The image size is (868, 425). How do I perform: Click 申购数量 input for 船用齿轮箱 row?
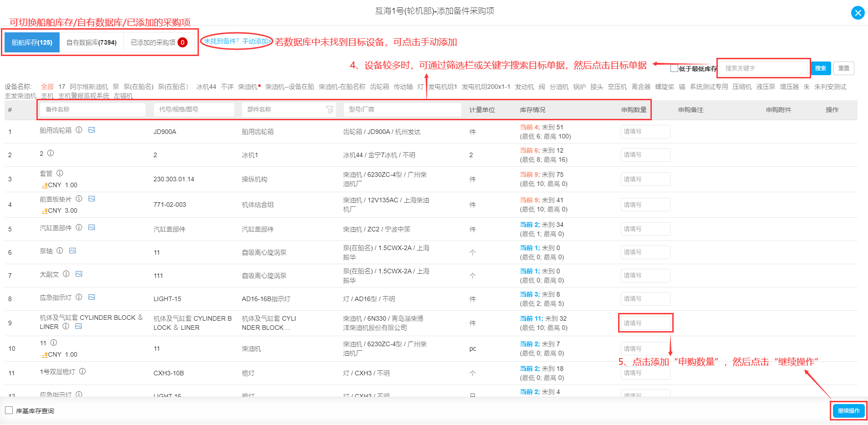point(645,132)
